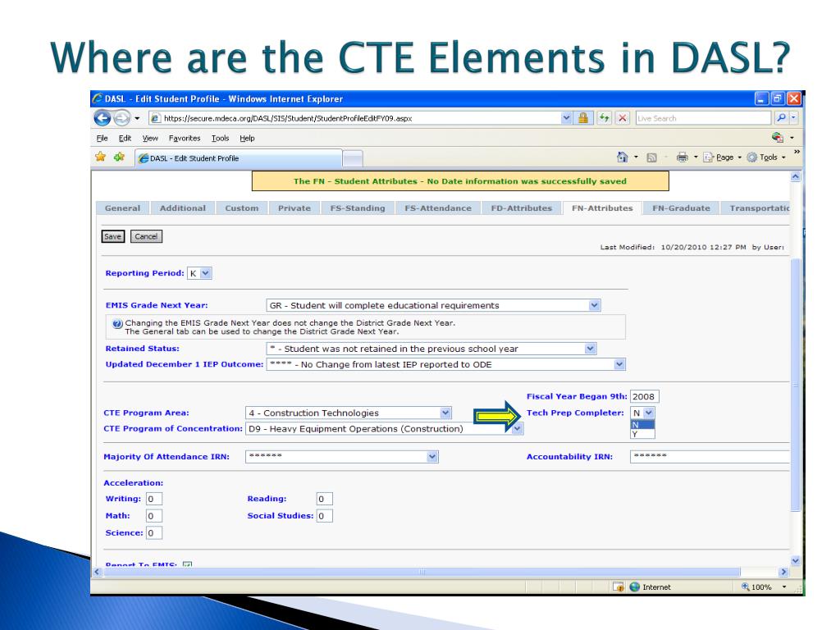This screenshot has height=630, width=840.
Task: Click the Print icon in toolbar
Action: click(x=682, y=157)
